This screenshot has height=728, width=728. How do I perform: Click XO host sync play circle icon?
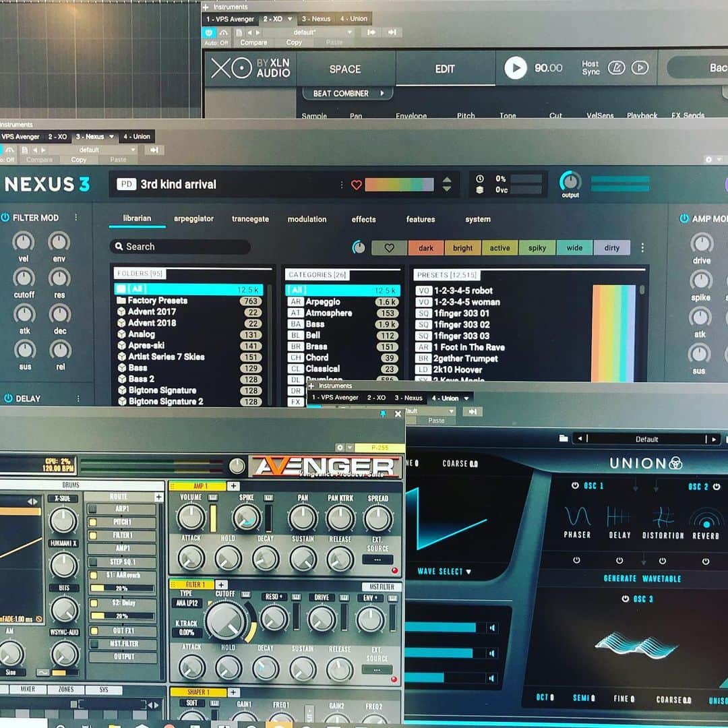click(x=640, y=68)
